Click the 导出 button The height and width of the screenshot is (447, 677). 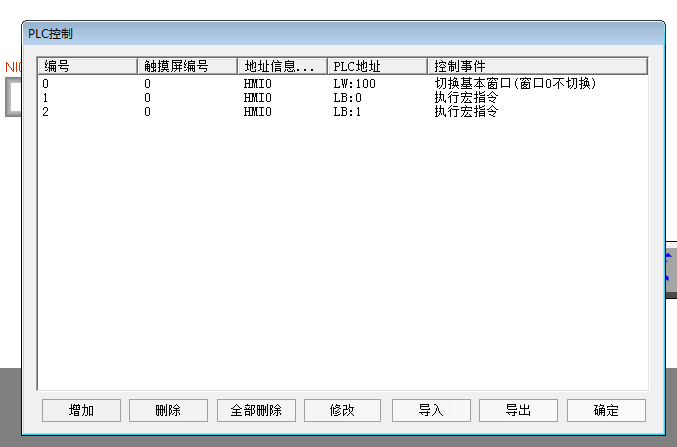coord(518,410)
